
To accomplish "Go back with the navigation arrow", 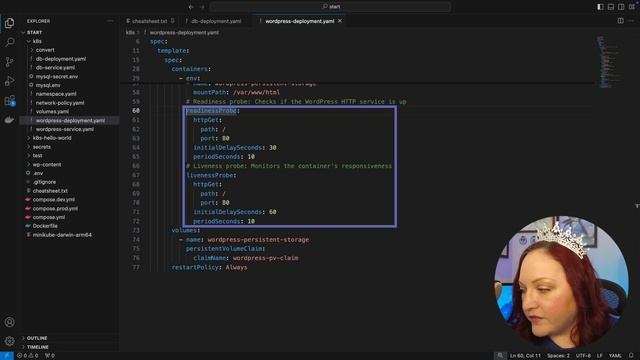I will (191, 7).
